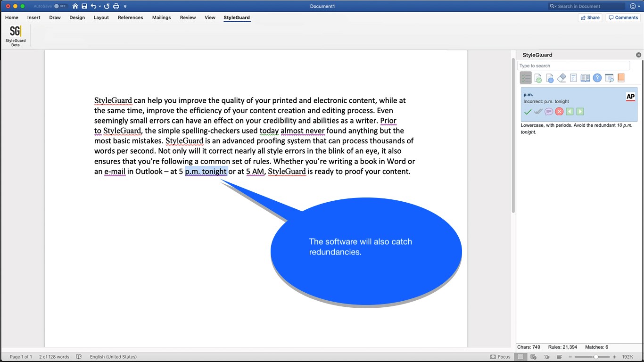Switch to the Design tab
Screen dimensions: 644x362
77,17
